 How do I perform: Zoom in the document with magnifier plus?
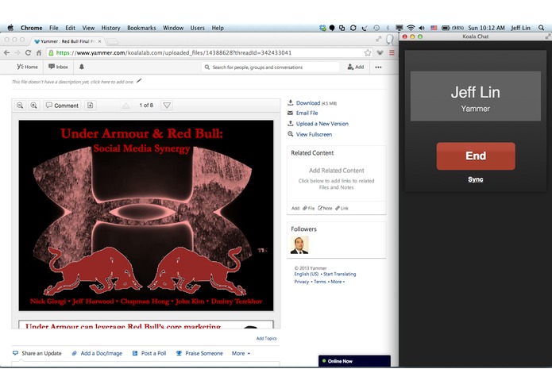[34, 106]
